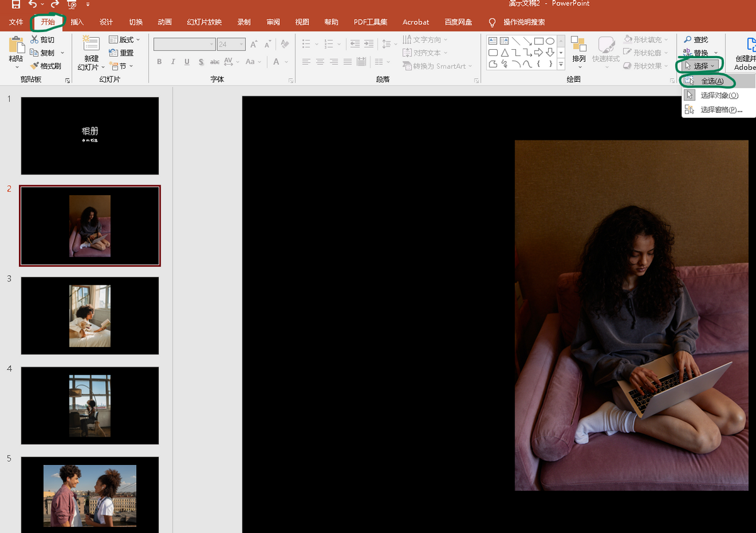Switch to the 插入 insert tab

77,22
